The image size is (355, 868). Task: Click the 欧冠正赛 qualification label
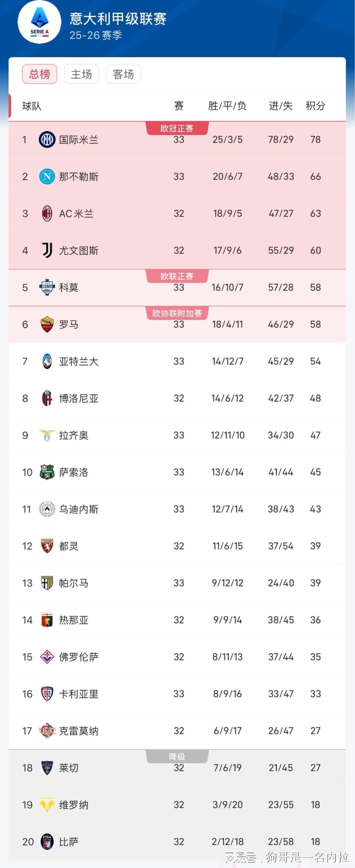tap(177, 128)
